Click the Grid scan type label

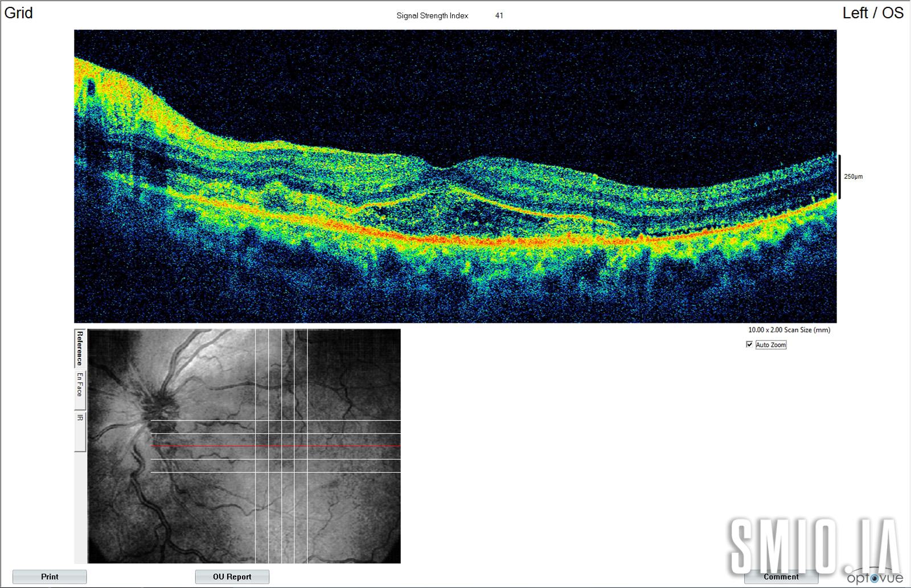19,13
